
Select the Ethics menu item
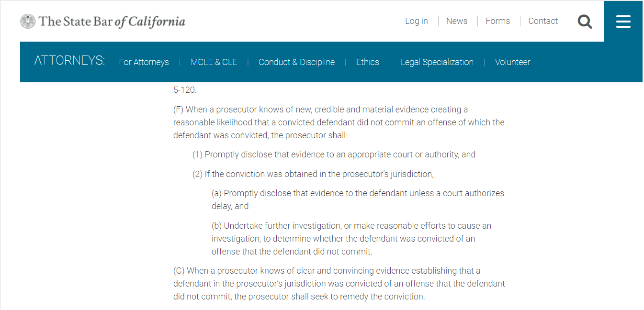click(367, 62)
